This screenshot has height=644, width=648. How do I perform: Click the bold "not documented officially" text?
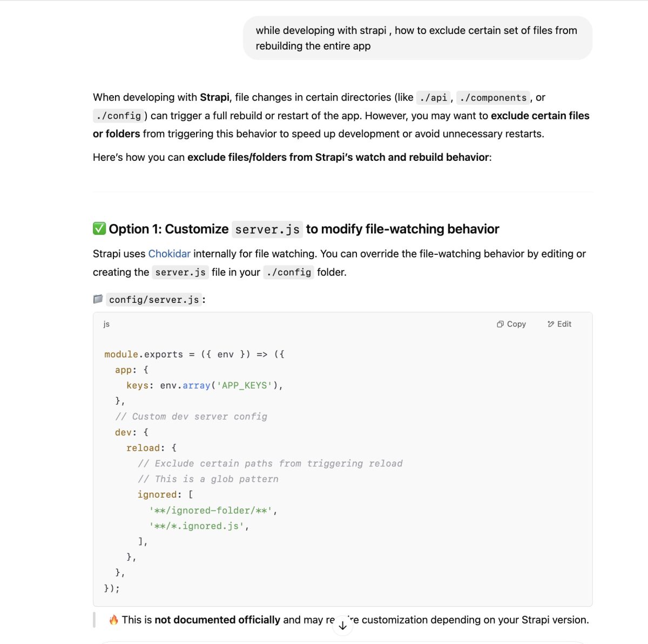pyautogui.click(x=218, y=620)
